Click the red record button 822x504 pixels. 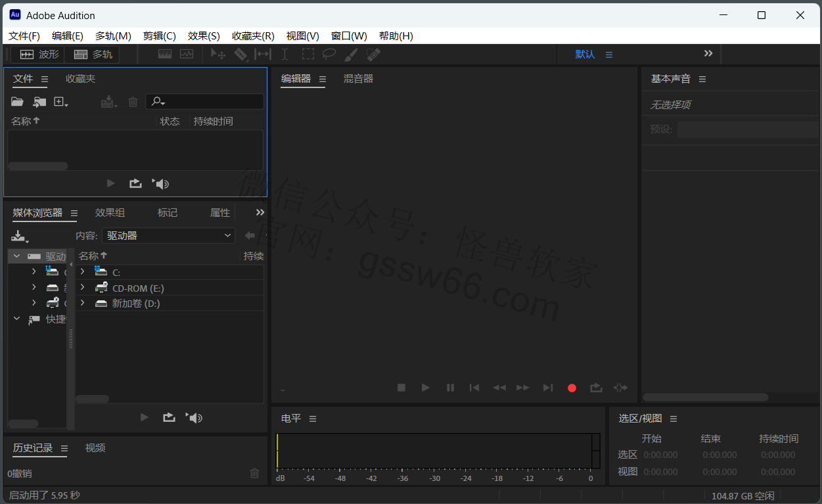(x=572, y=388)
